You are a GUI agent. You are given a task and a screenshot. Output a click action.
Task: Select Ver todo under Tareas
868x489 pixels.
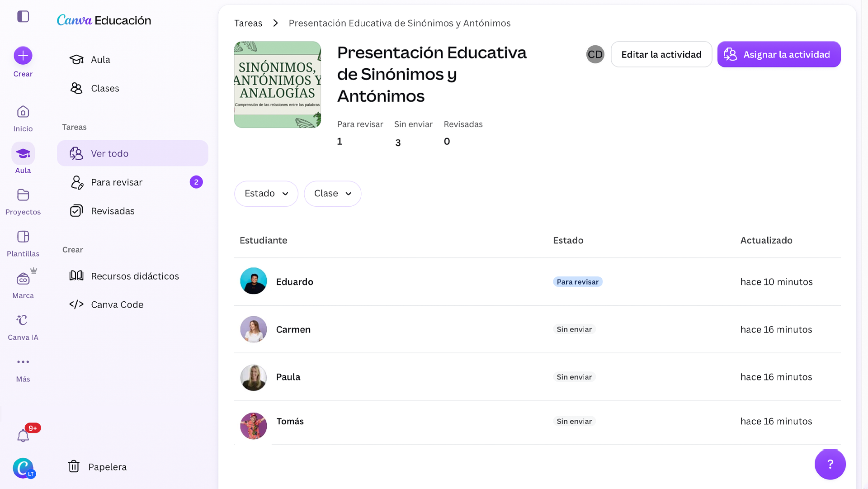click(132, 153)
